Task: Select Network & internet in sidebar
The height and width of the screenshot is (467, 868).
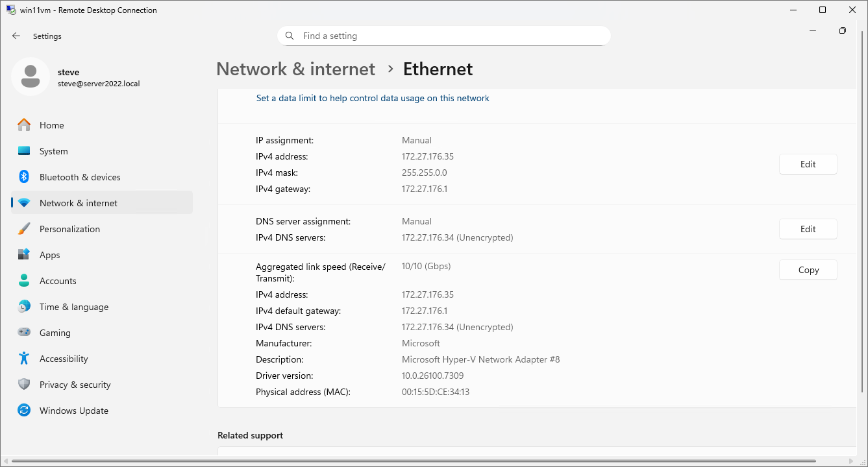Action: [78, 203]
